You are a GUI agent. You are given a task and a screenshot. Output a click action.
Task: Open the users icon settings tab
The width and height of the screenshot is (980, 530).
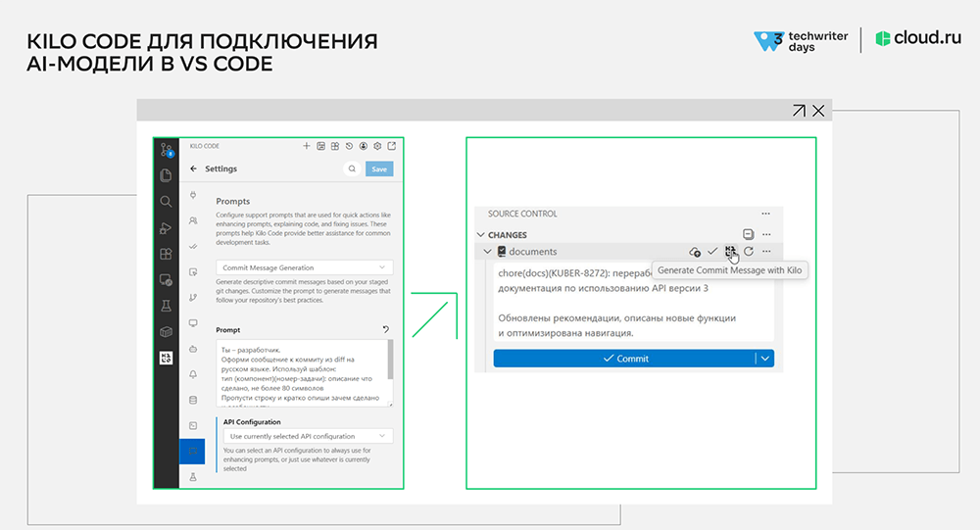(193, 220)
